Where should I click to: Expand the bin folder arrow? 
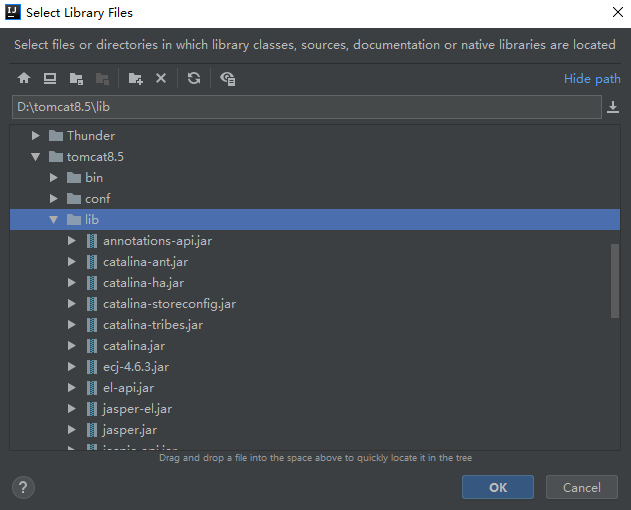click(54, 178)
